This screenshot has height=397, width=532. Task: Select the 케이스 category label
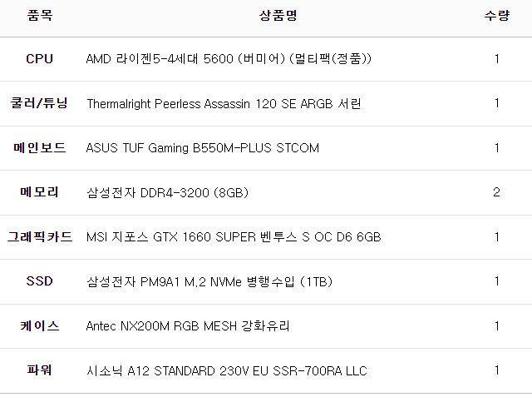click(x=39, y=326)
